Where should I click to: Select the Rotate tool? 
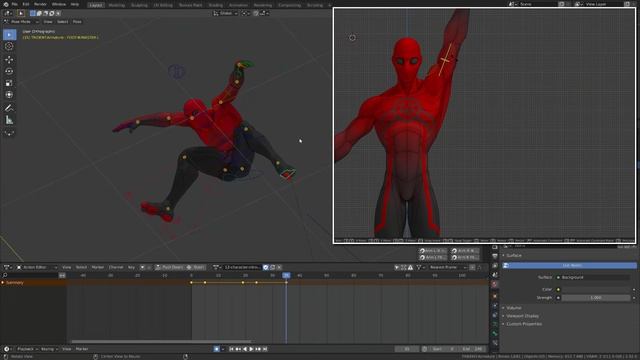[x=9, y=71]
